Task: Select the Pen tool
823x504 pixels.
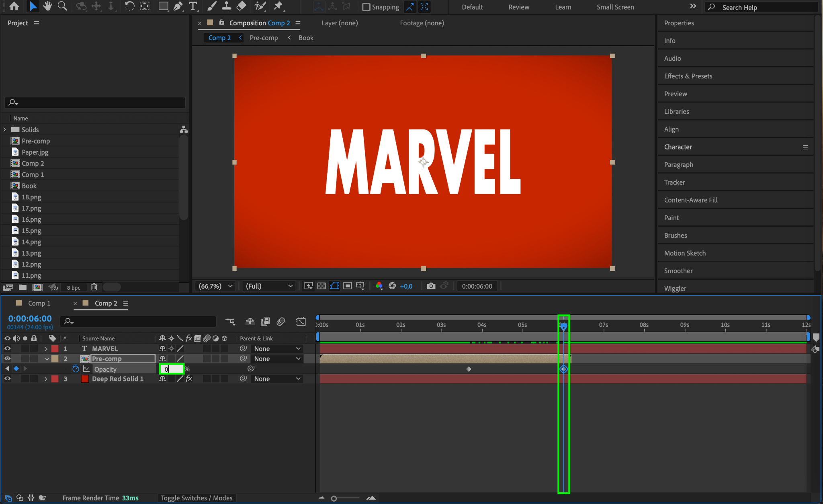Action: coord(178,6)
